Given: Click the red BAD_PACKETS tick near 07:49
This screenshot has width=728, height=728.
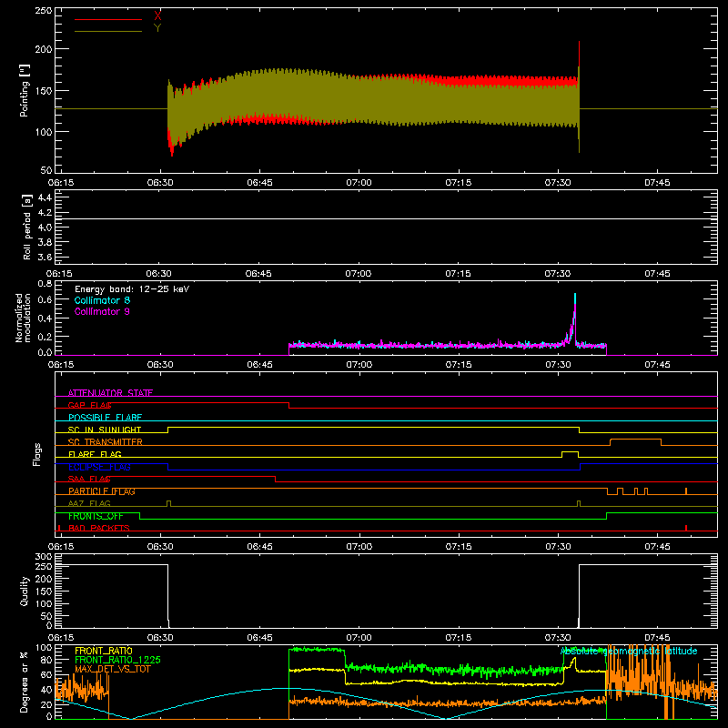Looking at the screenshot, I should [x=686, y=528].
